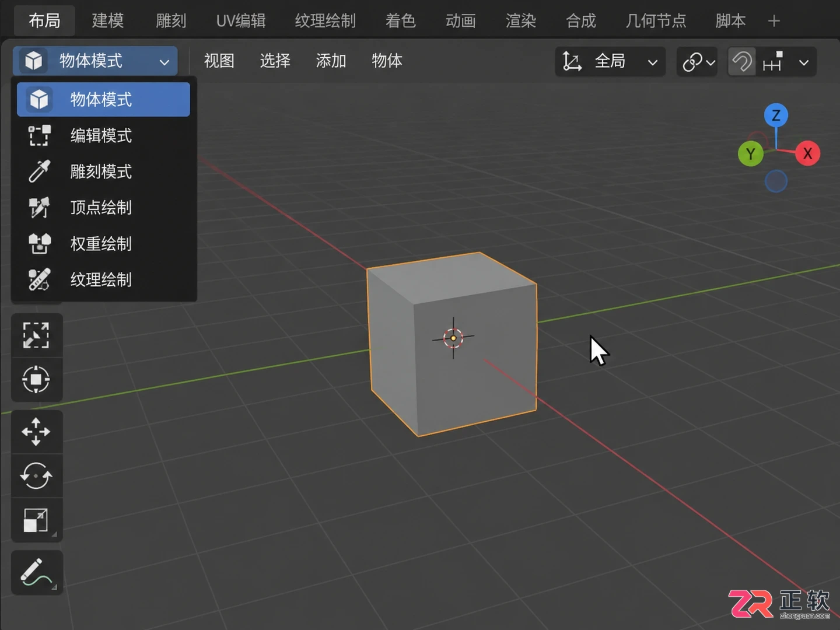840x630 pixels.
Task: Click the Z axis on navigation gizmo
Action: click(776, 116)
